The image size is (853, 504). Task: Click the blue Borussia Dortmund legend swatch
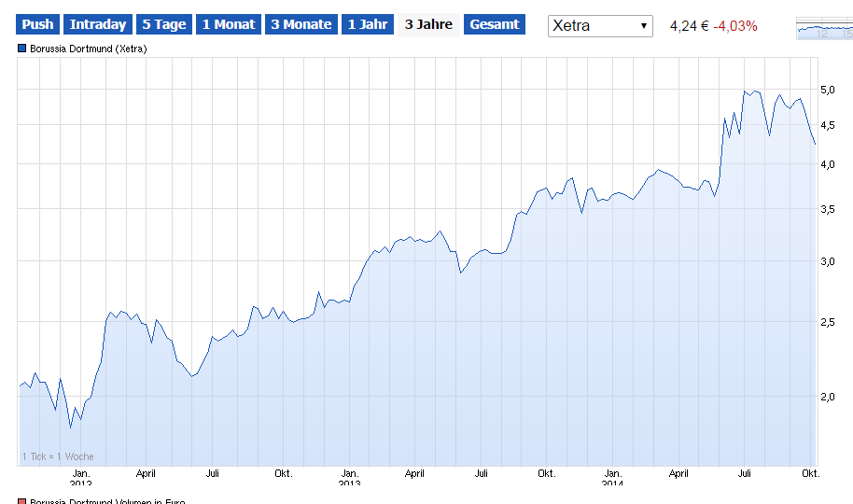coord(22,49)
